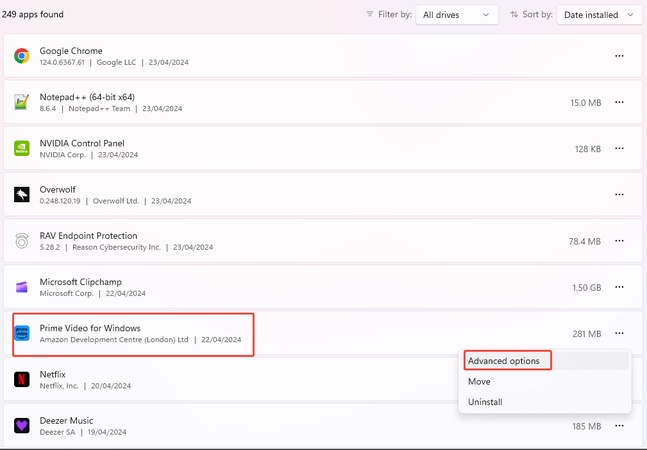Open the three-dot menu for Deezer Music
The height and width of the screenshot is (450, 647).
pos(619,425)
